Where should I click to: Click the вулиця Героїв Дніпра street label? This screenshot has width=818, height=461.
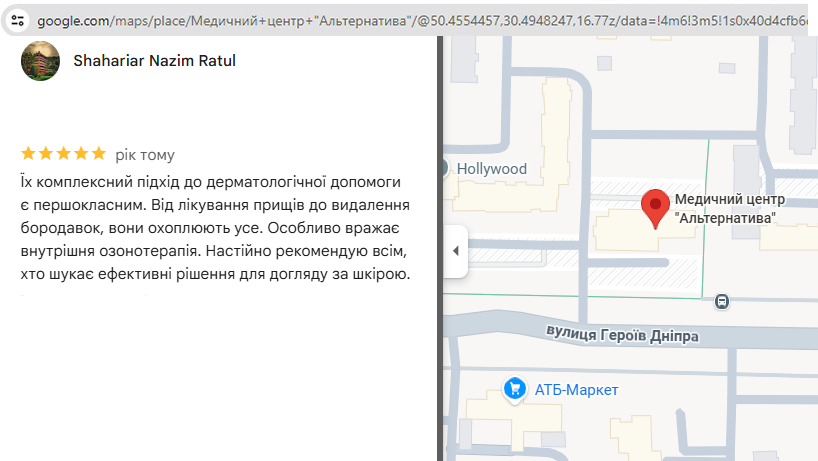[622, 334]
